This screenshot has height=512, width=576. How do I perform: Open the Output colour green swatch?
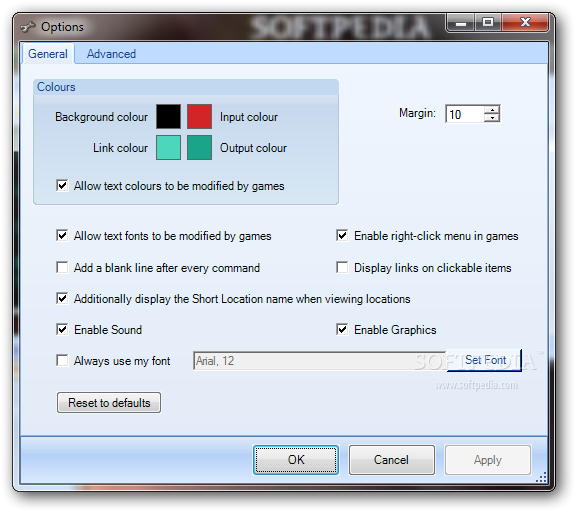pyautogui.click(x=199, y=147)
